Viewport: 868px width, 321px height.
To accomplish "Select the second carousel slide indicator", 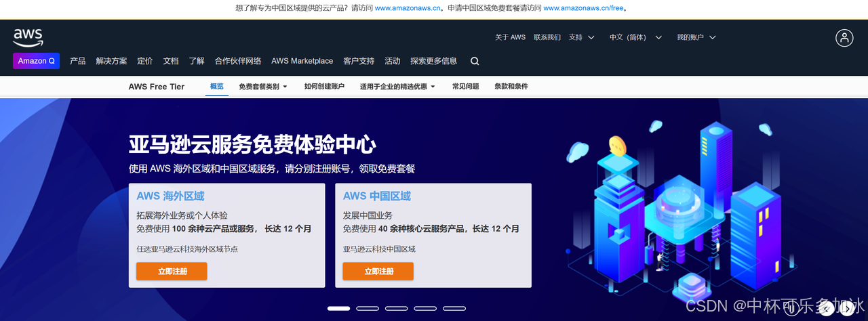I will coord(368,308).
